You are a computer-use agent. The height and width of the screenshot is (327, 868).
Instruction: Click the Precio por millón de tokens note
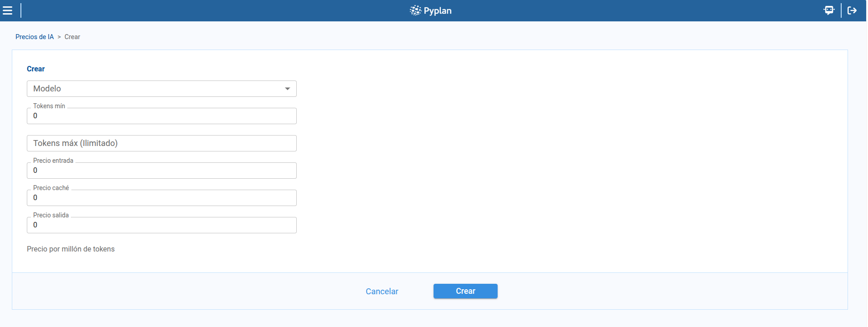pos(71,249)
